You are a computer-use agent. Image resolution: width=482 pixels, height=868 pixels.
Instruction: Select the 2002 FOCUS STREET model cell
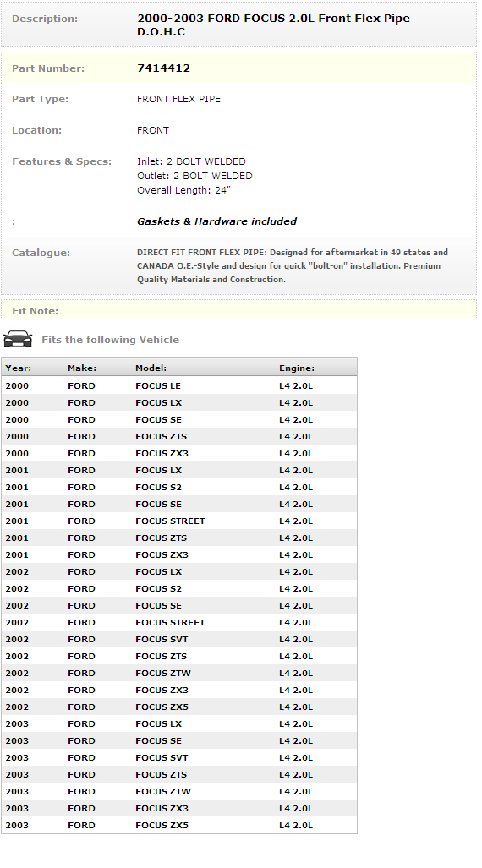(x=170, y=622)
